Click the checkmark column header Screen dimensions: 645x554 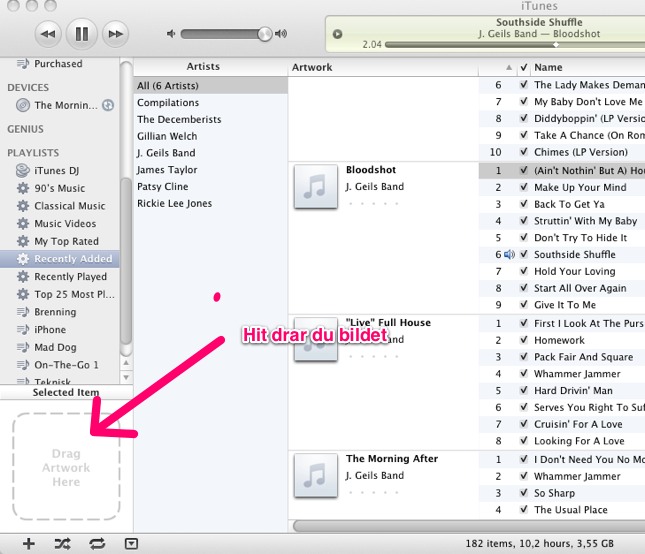(524, 67)
